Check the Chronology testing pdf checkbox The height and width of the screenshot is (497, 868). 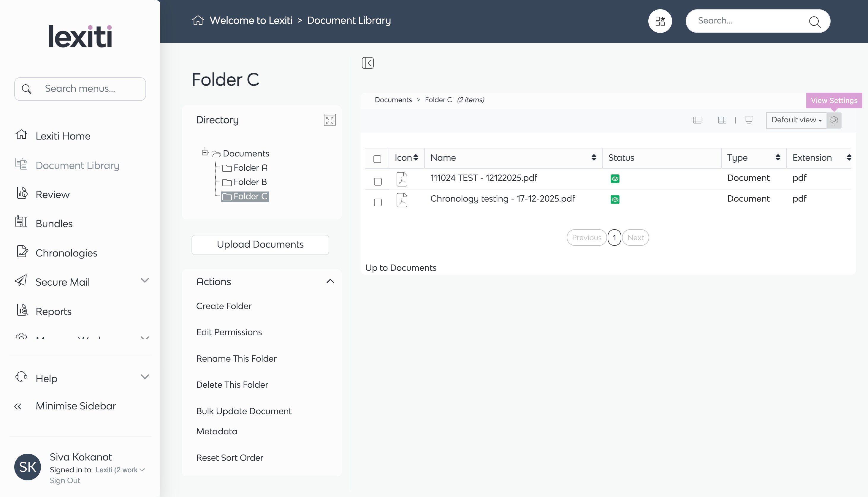tap(377, 202)
